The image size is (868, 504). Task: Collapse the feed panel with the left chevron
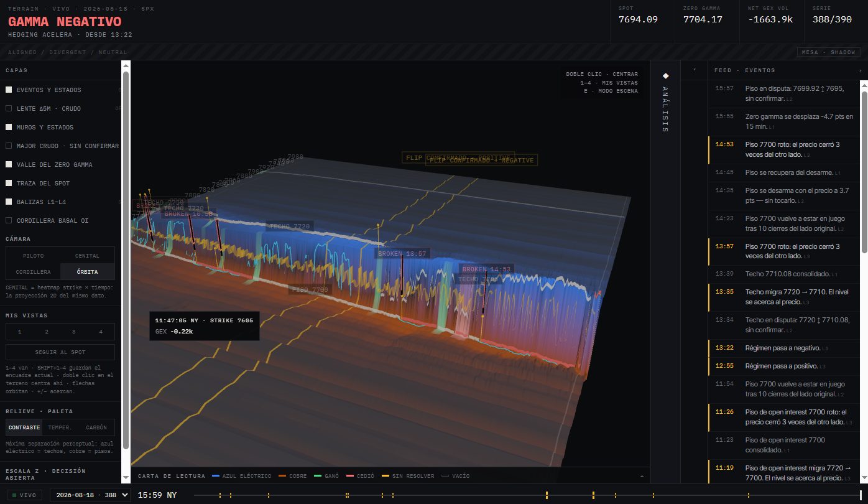(x=695, y=70)
